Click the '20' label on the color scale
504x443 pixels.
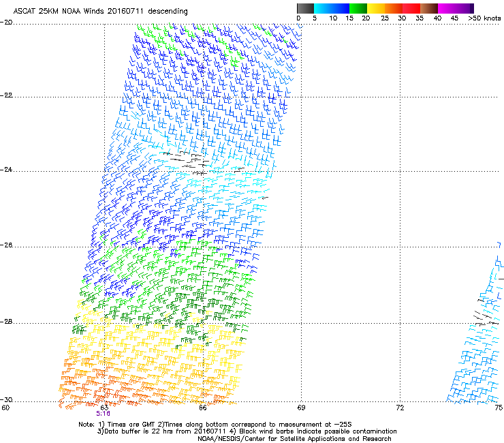366,18
